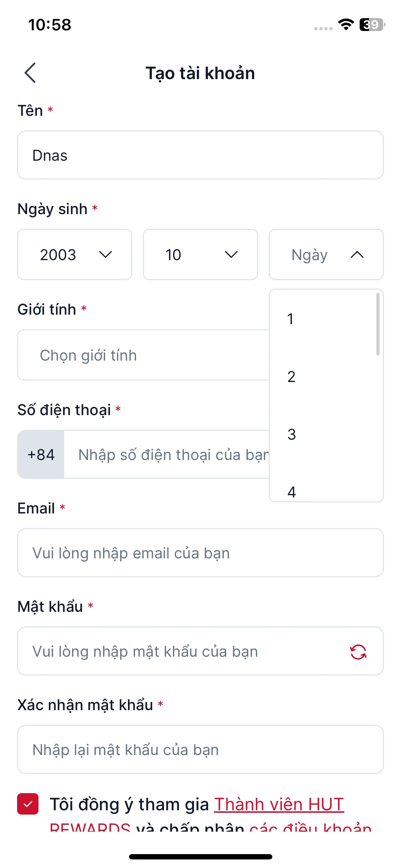Focus the Xác nhận mật khẩu field

tap(200, 750)
